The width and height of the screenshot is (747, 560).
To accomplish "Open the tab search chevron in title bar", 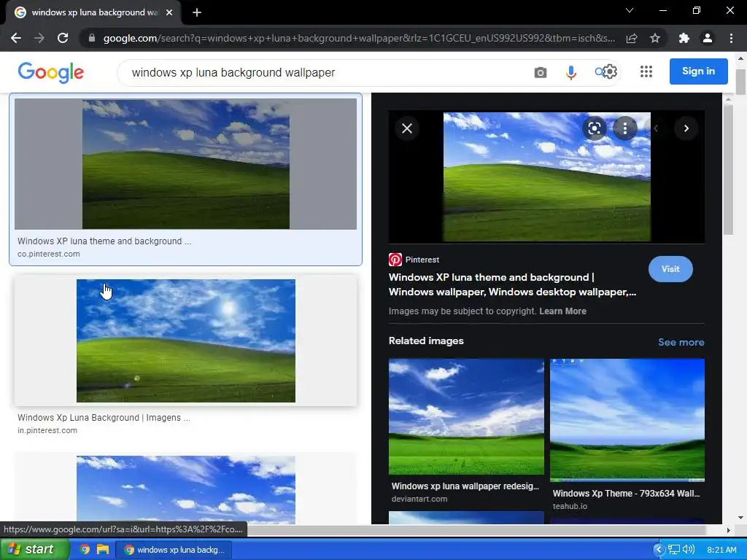I will (630, 10).
